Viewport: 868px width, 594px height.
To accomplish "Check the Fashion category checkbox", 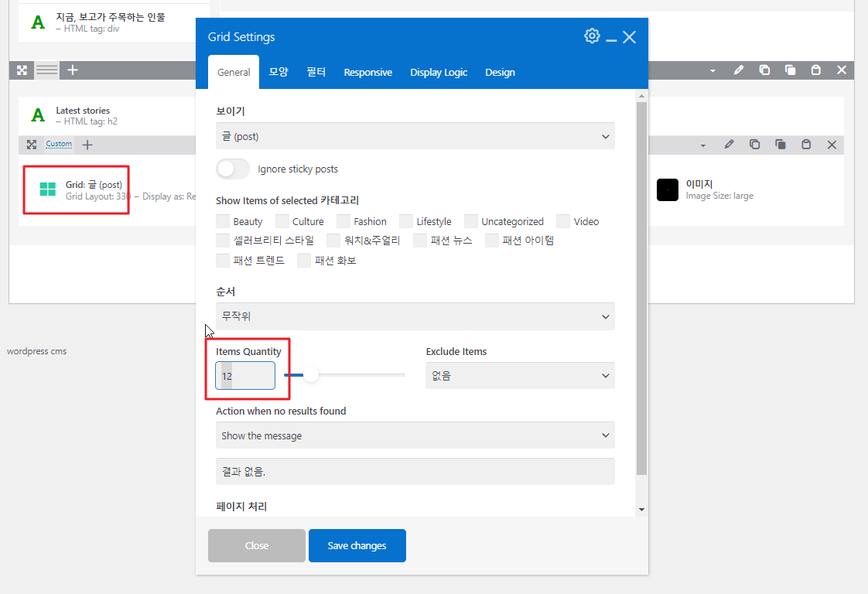I will pos(343,221).
